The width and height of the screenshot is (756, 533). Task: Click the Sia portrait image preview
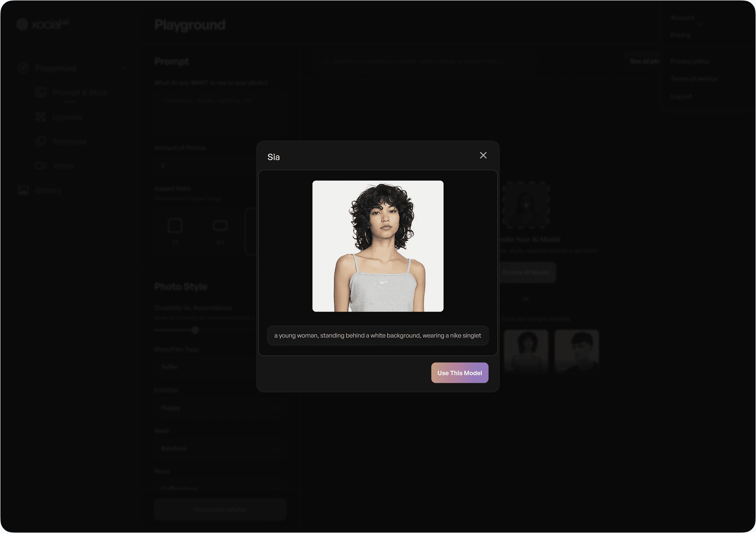tap(378, 246)
